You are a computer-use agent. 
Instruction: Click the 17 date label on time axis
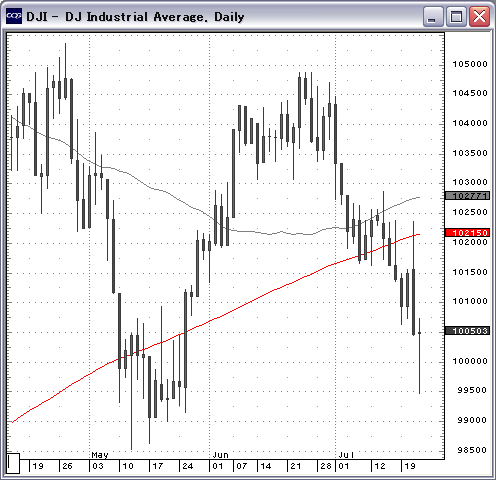point(158,466)
